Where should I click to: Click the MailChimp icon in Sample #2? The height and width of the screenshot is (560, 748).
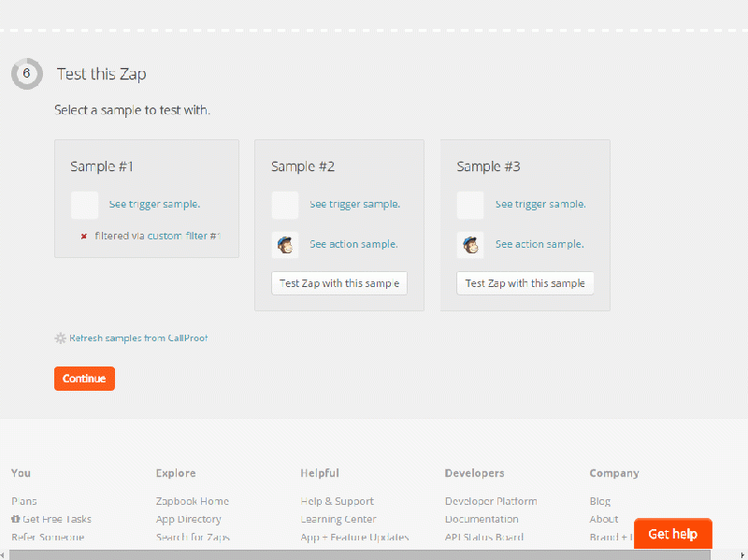(x=285, y=245)
